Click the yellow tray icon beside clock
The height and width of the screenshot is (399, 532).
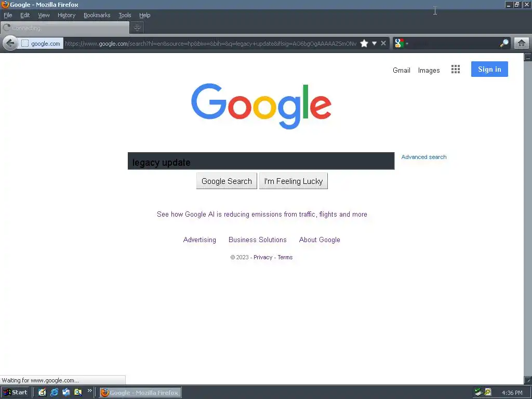coord(488,392)
